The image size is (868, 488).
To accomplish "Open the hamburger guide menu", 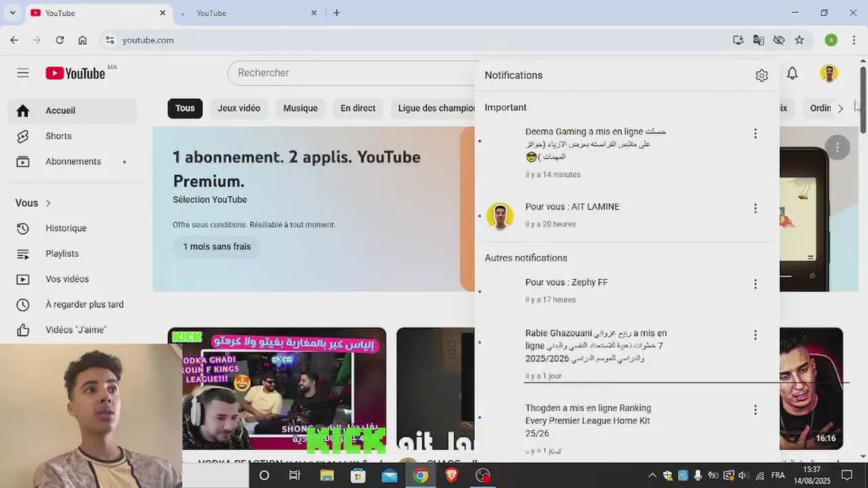I will coord(23,73).
